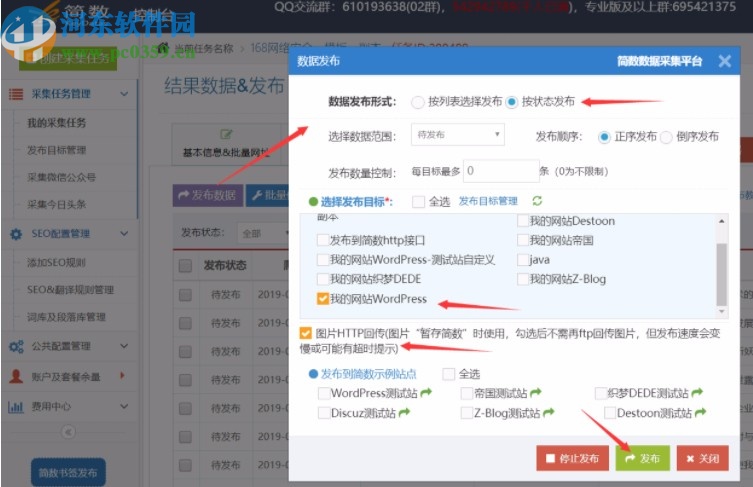Open the 织梦DEDE测试站 share arrow icon
This screenshot has width=753, height=487.
[x=697, y=392]
